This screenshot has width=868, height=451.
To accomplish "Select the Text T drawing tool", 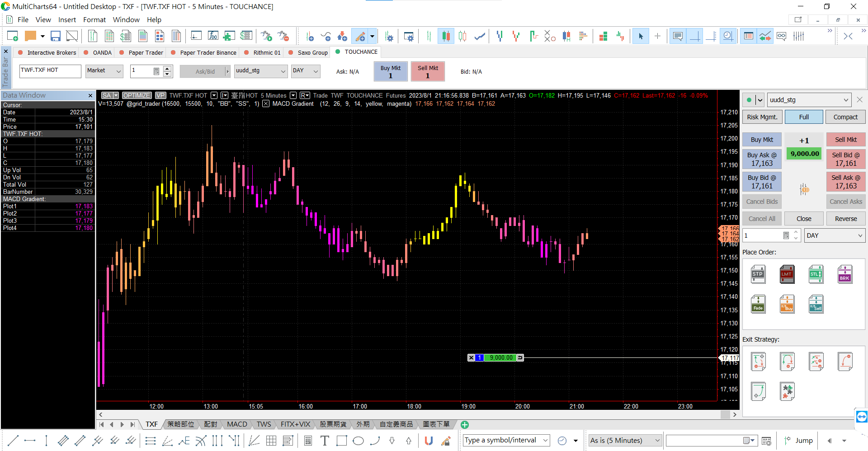I will (325, 440).
